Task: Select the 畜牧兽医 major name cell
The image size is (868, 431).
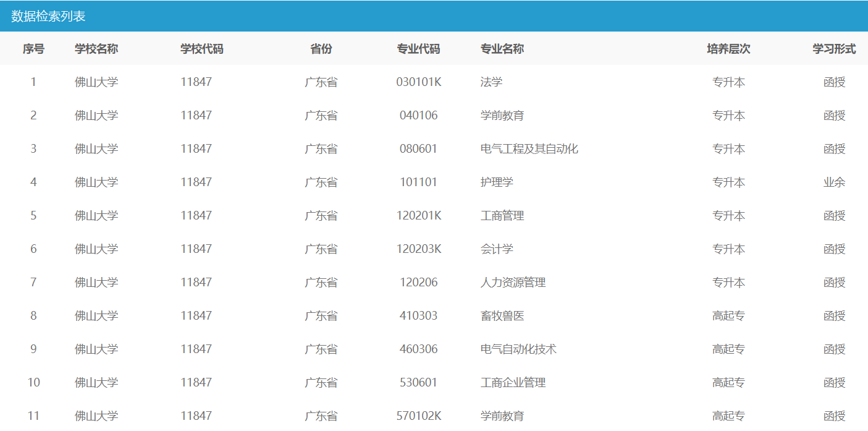Action: coord(502,316)
